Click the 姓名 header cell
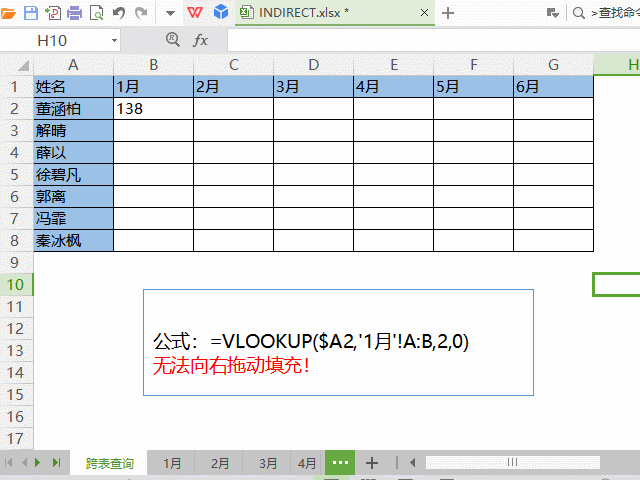 tap(73, 87)
